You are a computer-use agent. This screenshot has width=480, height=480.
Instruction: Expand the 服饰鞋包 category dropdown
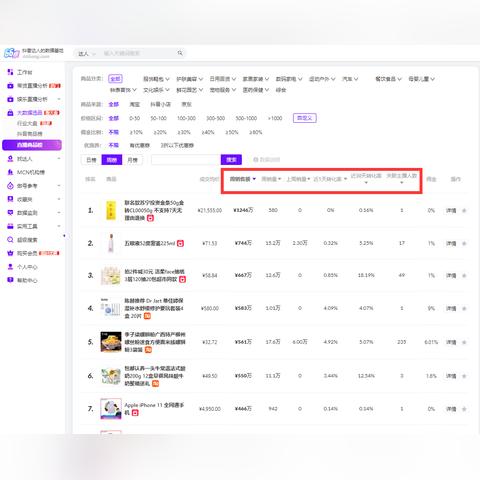[156, 79]
